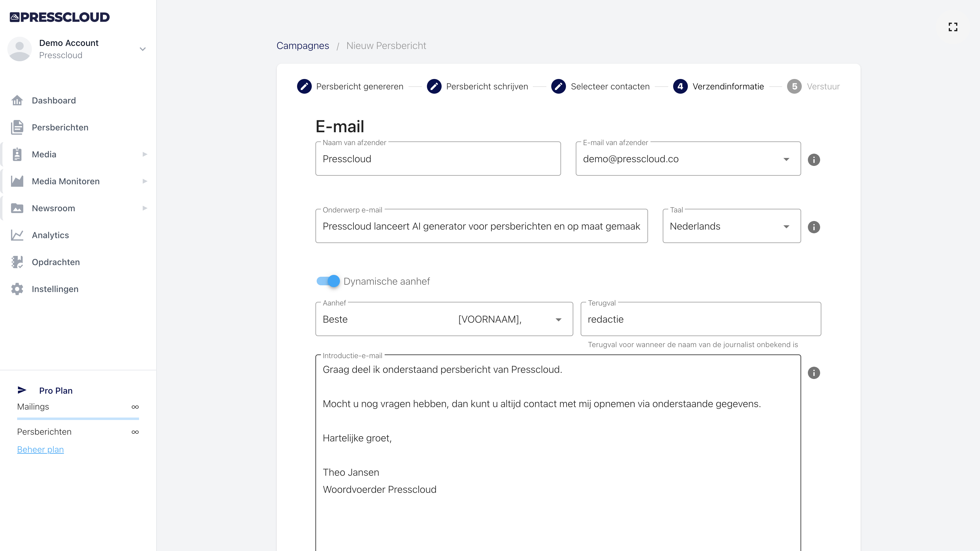Open Dashboard via its sidebar icon

(17, 100)
